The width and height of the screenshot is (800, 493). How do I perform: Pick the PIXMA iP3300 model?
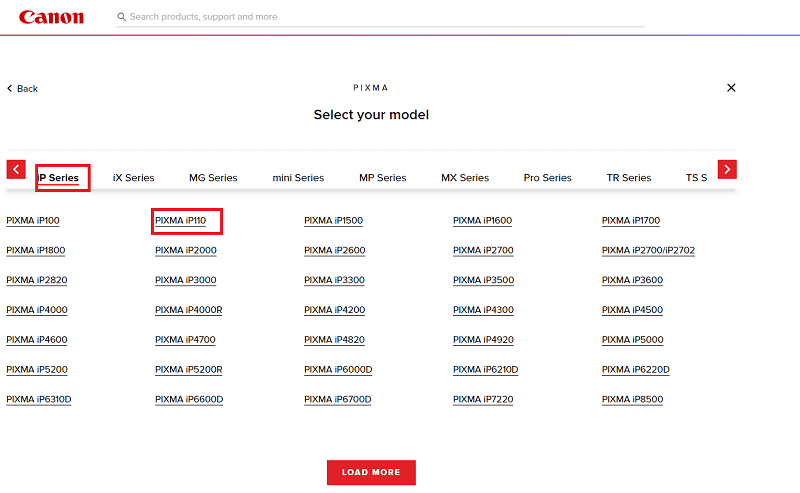[x=335, y=280]
